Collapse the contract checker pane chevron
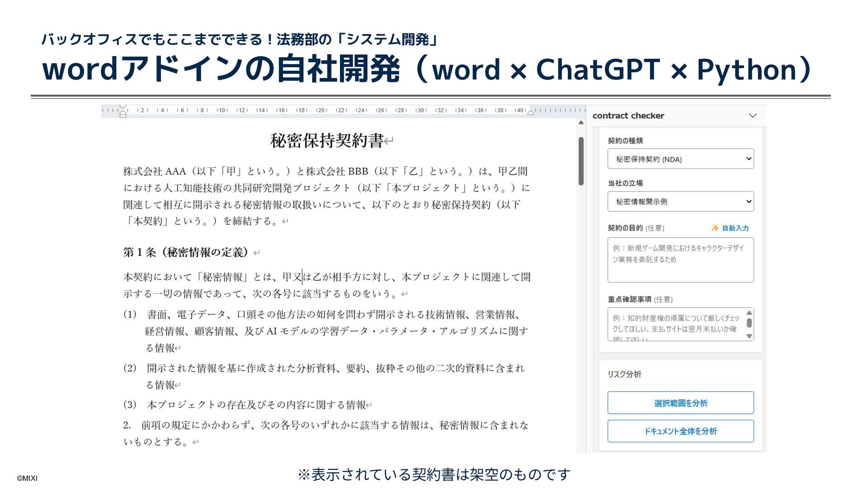The image size is (868, 488). [x=752, y=116]
